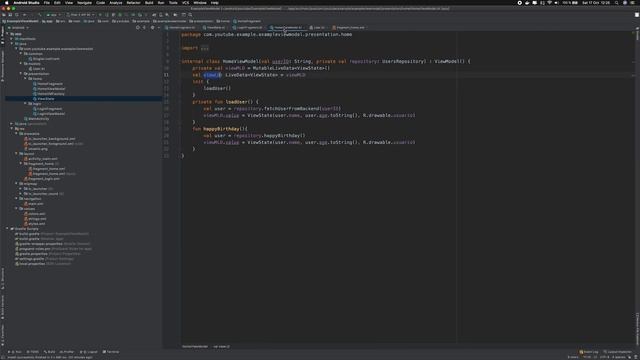Open the Refactor menu
Viewport: 640px width, 360px height.
[x=133, y=2]
